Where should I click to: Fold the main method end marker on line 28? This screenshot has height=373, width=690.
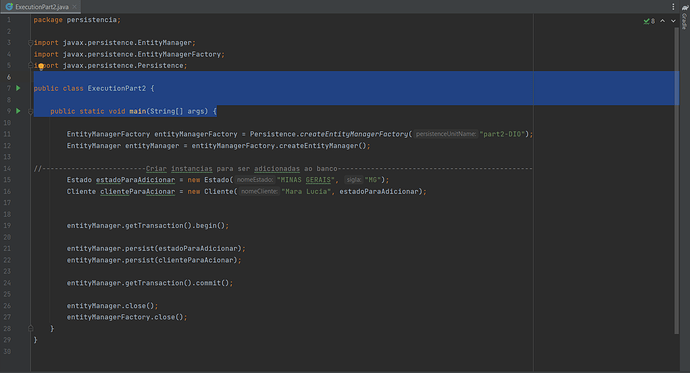[30, 328]
